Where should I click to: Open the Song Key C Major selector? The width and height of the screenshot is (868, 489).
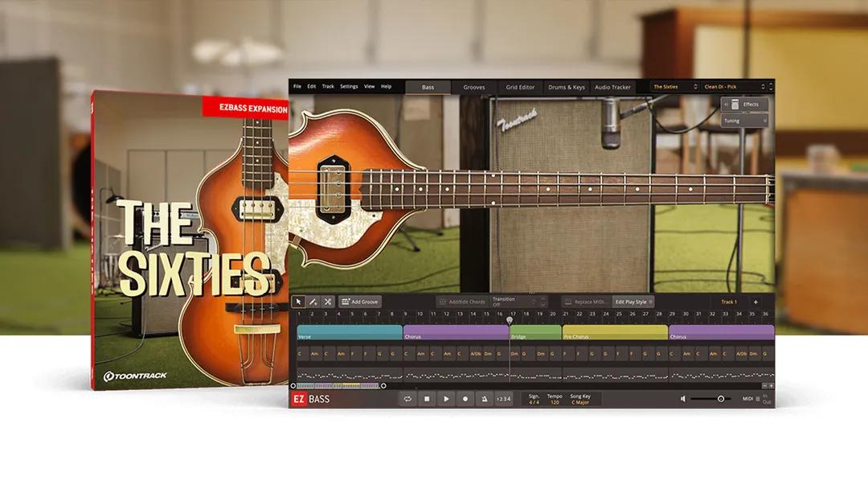[x=580, y=403]
